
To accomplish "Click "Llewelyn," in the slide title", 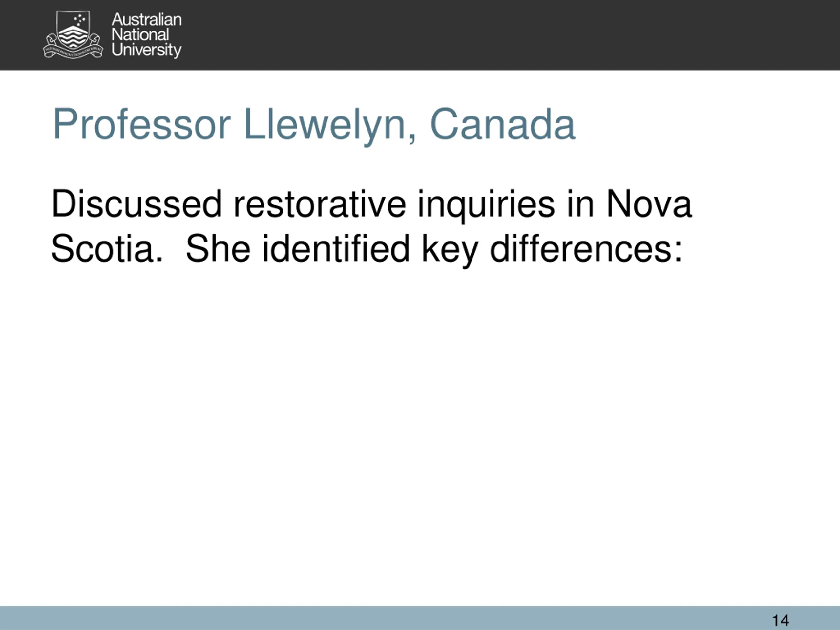I will [330, 126].
